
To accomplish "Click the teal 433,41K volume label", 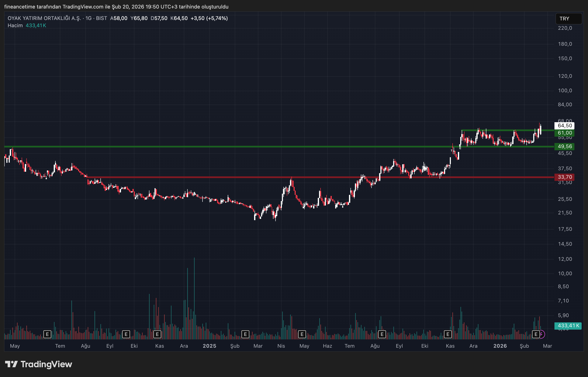I will tap(568, 326).
